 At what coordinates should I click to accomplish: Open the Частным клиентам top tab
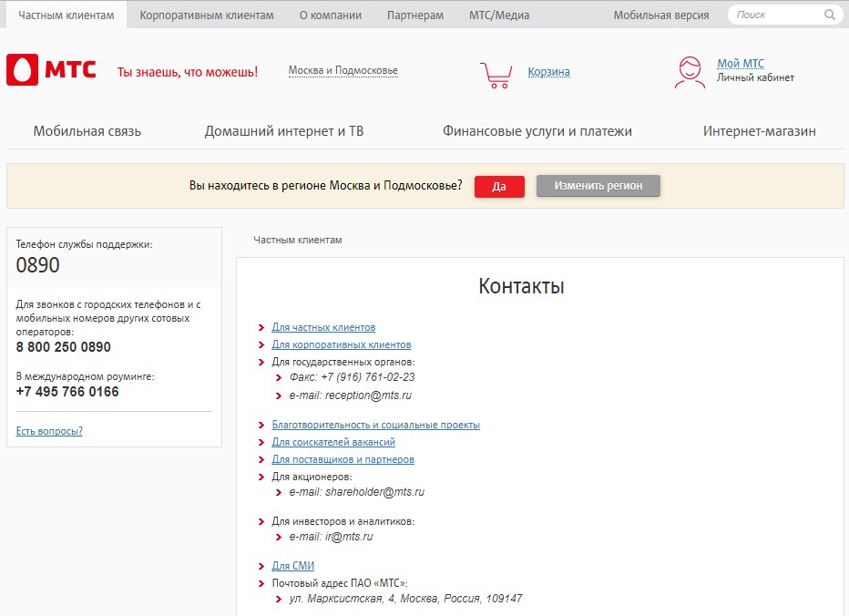66,15
